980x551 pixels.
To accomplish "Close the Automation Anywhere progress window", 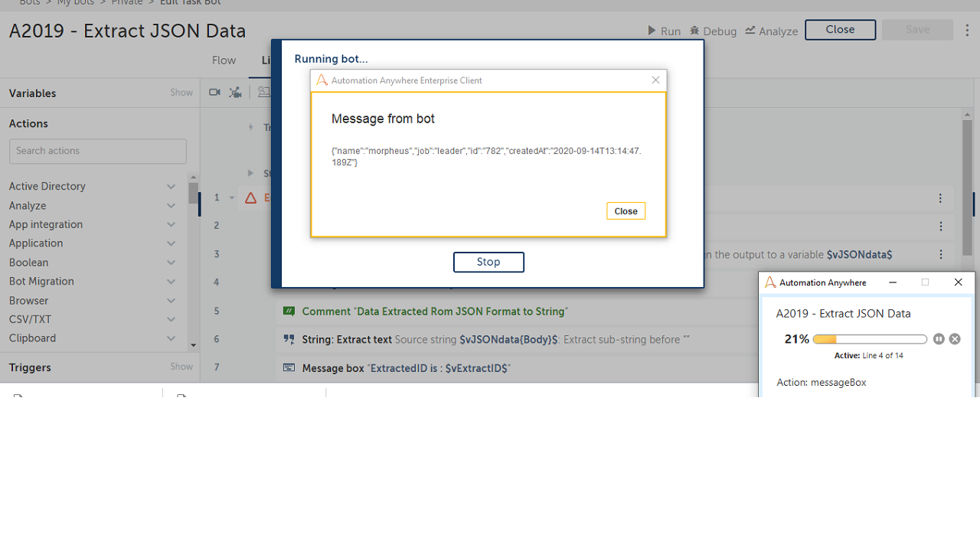I will point(958,282).
